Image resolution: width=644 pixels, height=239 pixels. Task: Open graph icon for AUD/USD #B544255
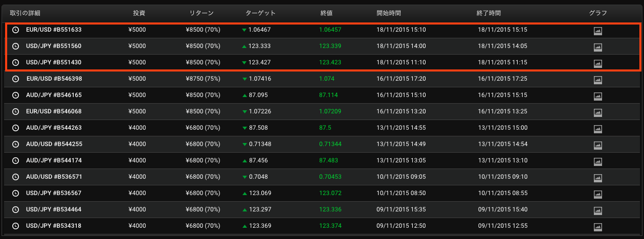click(597, 145)
